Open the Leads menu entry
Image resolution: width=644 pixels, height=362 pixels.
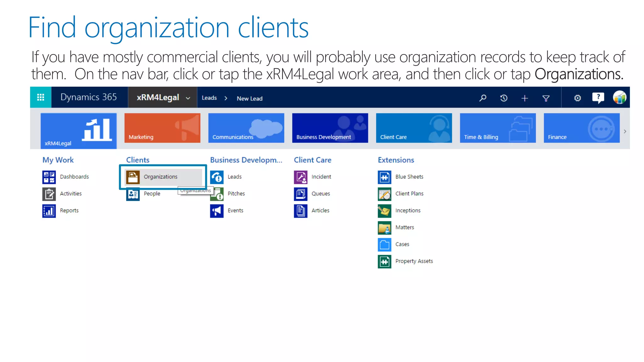pos(235,177)
